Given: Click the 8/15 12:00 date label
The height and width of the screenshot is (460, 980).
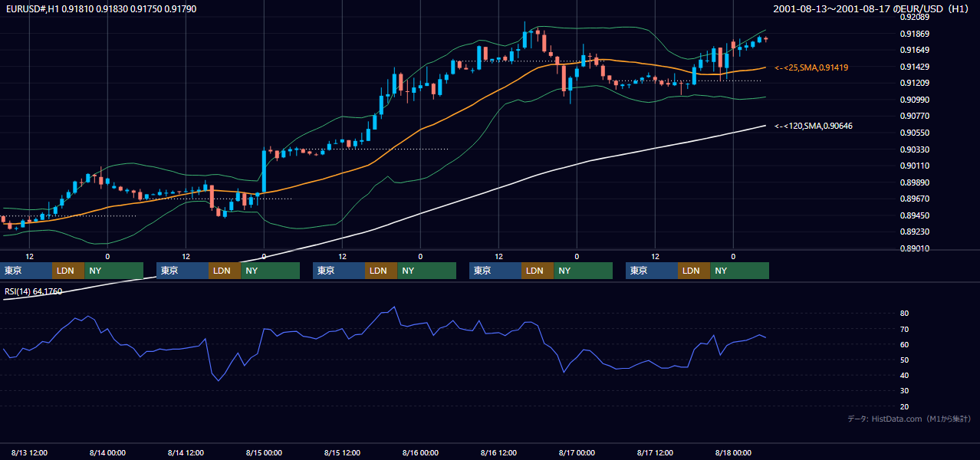Looking at the screenshot, I should [x=343, y=452].
